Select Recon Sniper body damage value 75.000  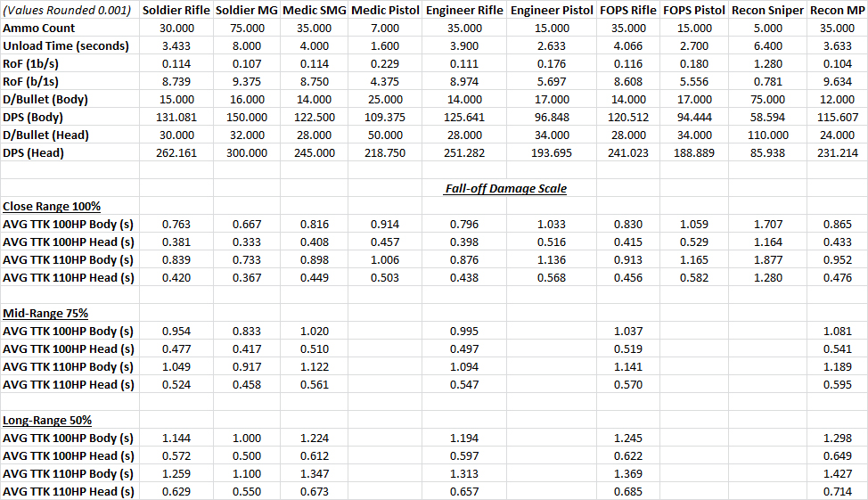tap(767, 99)
